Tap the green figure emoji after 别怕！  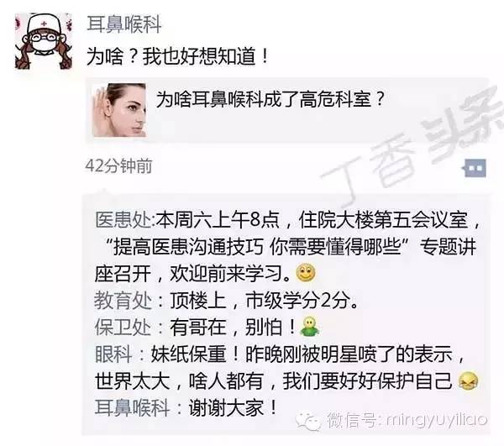click(x=309, y=327)
